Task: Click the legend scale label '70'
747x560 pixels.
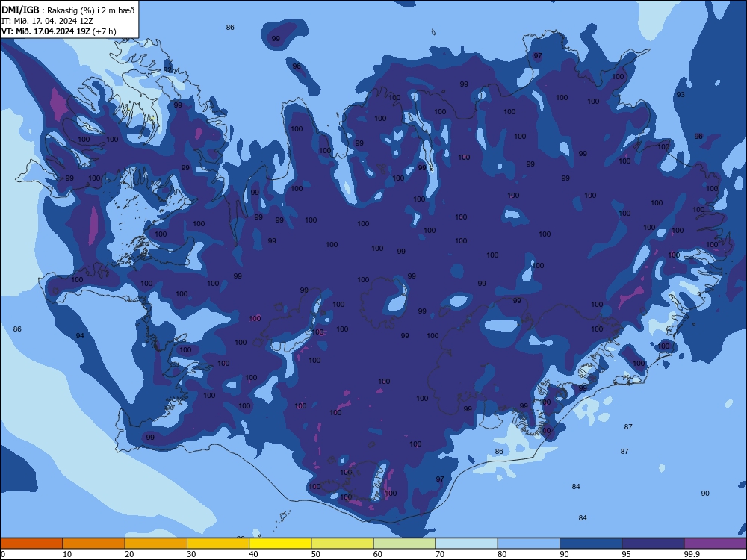Action: pyautogui.click(x=440, y=554)
